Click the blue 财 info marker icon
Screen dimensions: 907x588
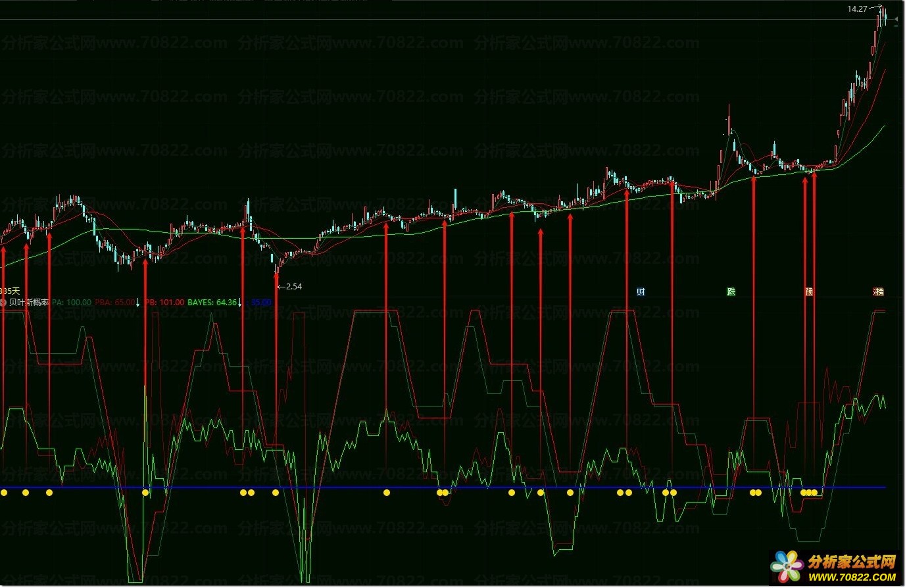pyautogui.click(x=641, y=291)
